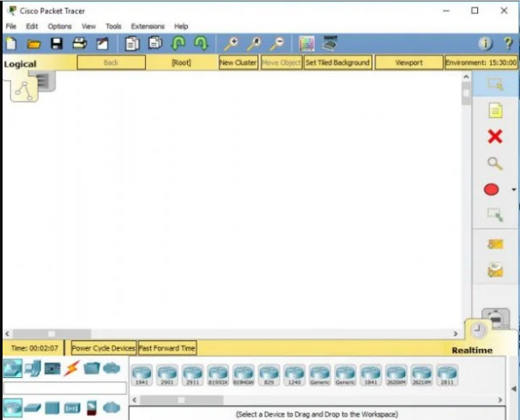Pick the 1941 router
This screenshot has width=520, height=420.
coord(142,375)
